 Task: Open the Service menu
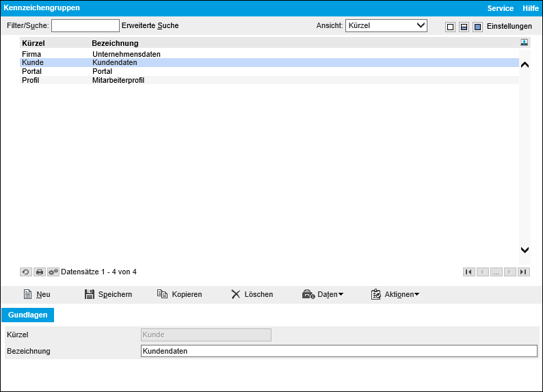[500, 8]
